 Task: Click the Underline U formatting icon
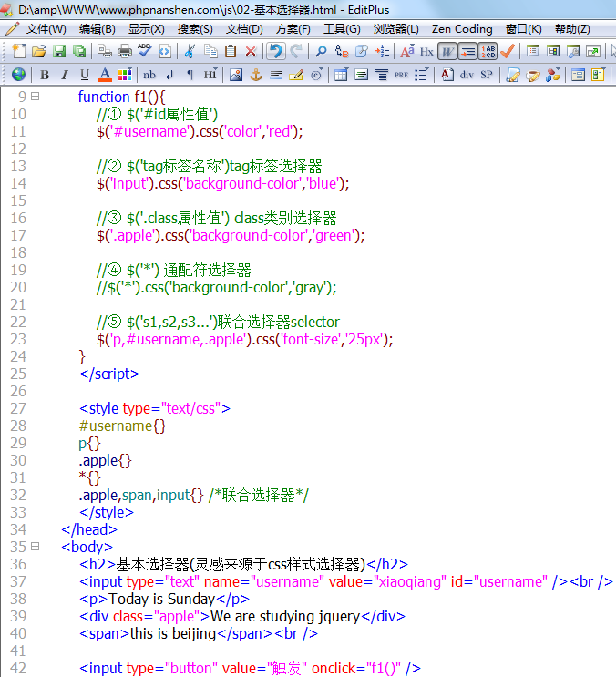[85, 75]
